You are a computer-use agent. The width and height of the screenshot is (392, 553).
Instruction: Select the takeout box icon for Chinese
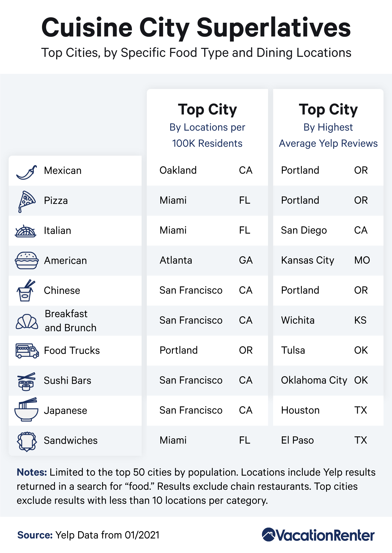click(26, 290)
